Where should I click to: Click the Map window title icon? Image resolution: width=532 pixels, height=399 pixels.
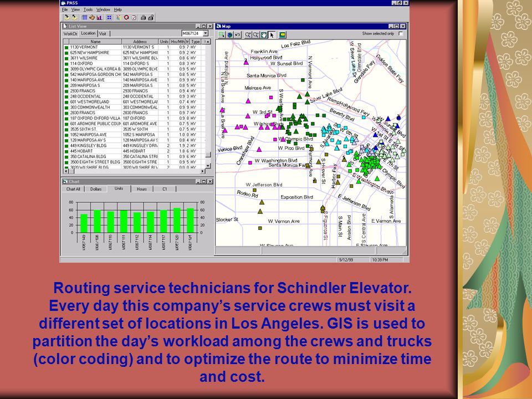[219, 26]
